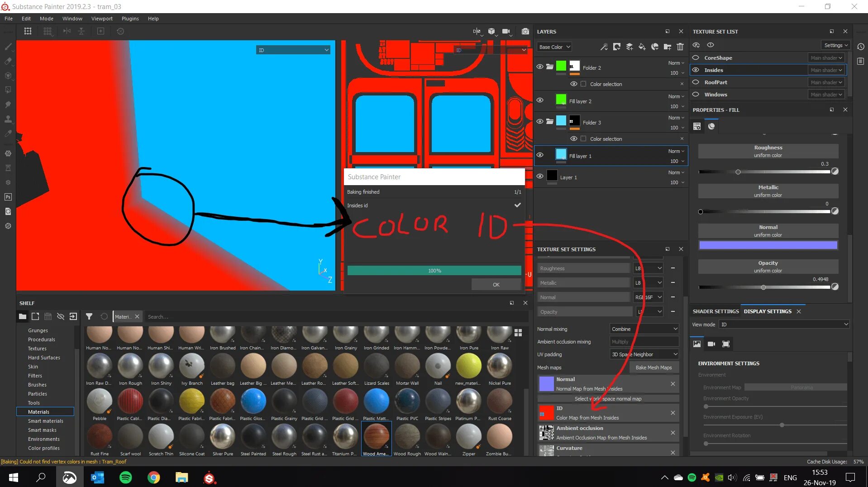
Task: Open the File menu
Action: click(9, 19)
